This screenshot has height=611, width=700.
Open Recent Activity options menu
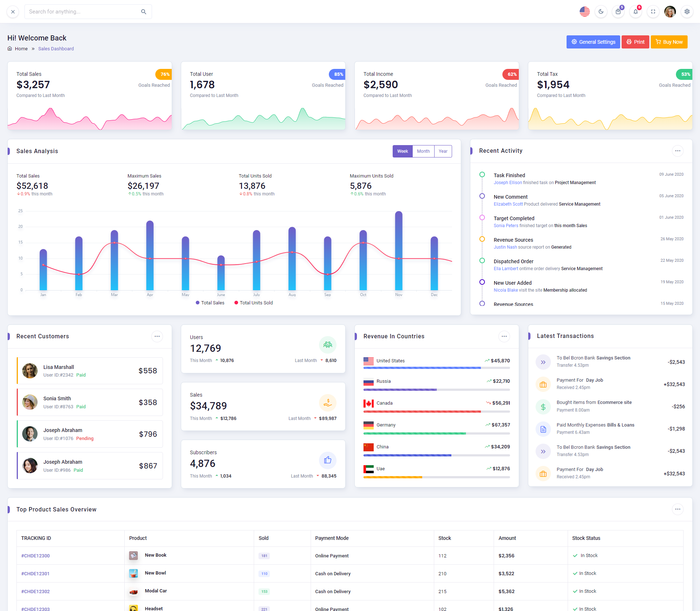click(677, 151)
